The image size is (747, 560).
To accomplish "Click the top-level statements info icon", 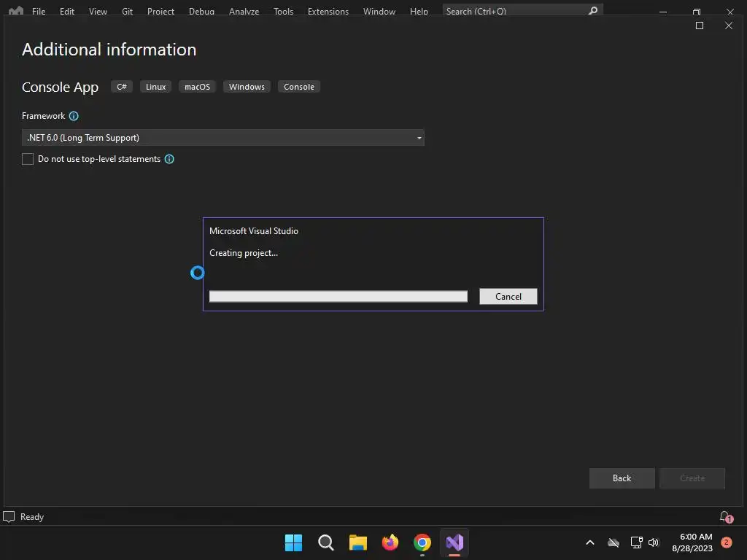I will coord(169,159).
